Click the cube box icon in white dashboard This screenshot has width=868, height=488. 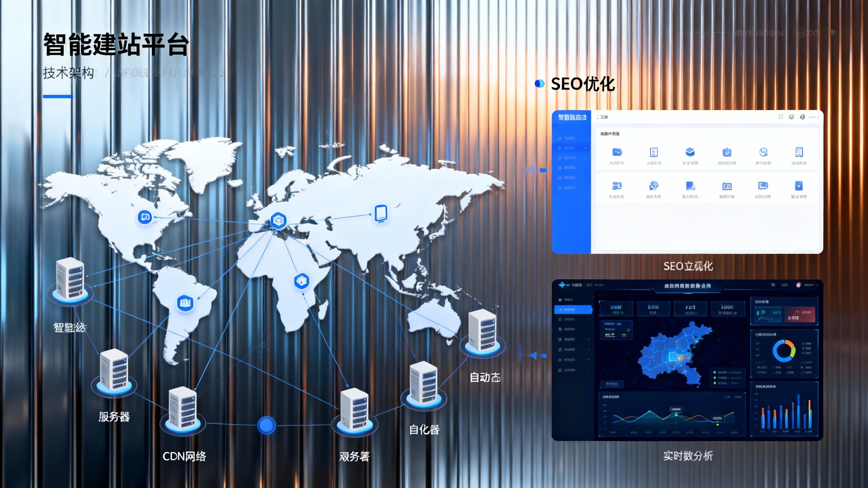tap(690, 152)
